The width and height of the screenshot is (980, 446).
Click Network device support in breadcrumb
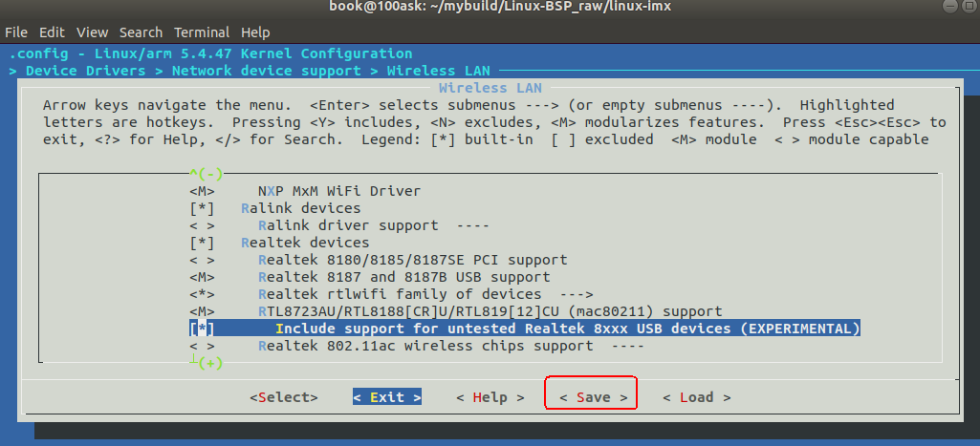click(266, 72)
